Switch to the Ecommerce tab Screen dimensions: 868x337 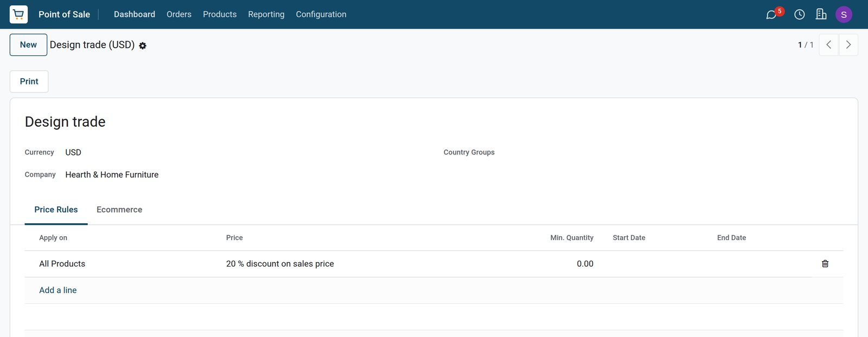119,210
